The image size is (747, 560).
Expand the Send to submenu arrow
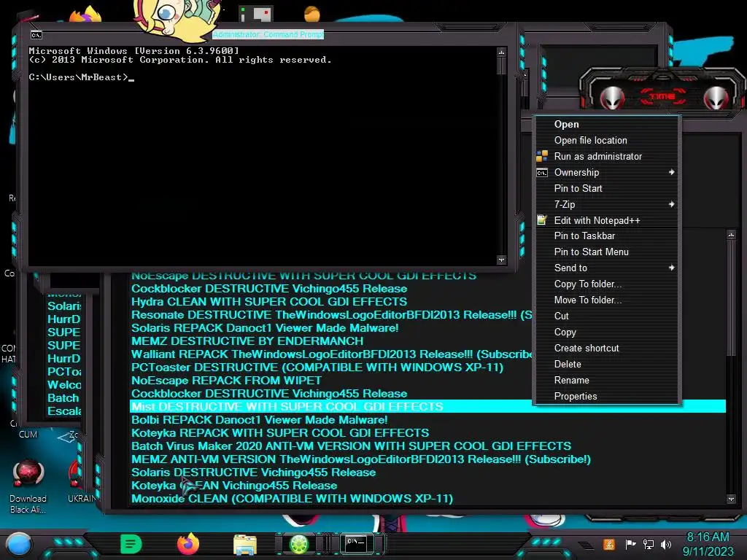pos(671,268)
